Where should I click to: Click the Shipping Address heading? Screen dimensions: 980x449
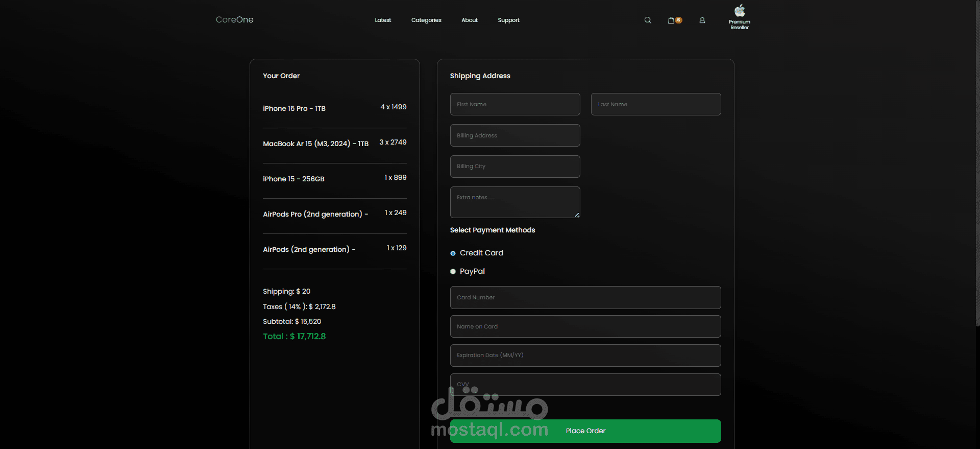click(480, 76)
